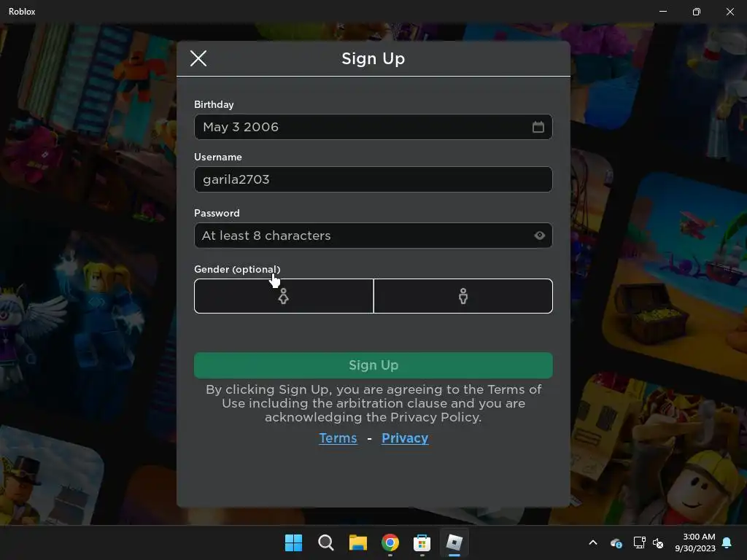
Task: Click the Sign Up dialog title
Action: point(373,58)
